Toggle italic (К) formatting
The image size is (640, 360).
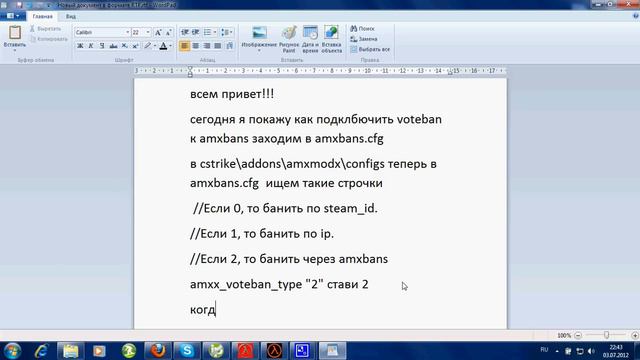click(91, 46)
